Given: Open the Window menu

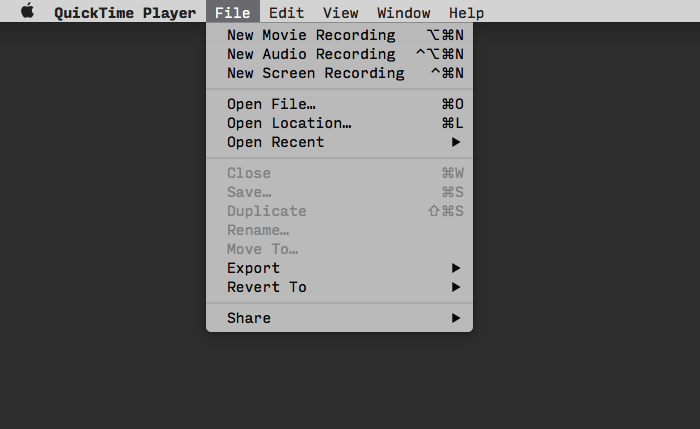Looking at the screenshot, I should (x=403, y=13).
